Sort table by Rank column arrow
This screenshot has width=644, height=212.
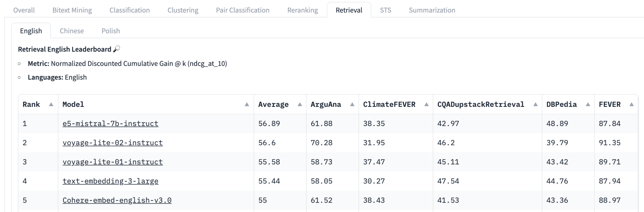pos(51,104)
